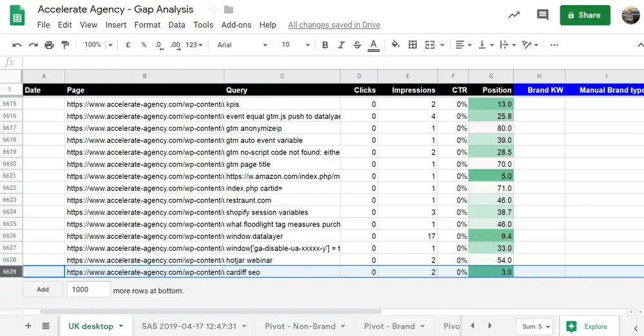Click the horizontal scrollbar
Screen dimensions: 644x336
pyautogui.click(x=211, y=312)
